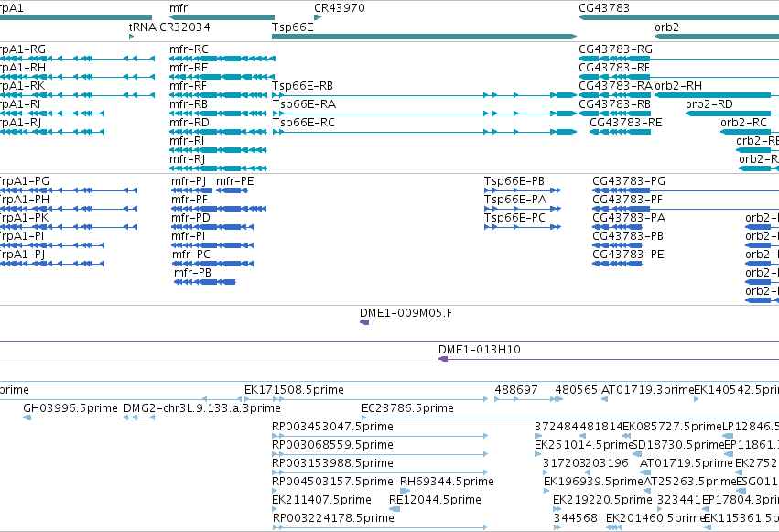Select EST RE12044.5prime

click(x=435, y=500)
